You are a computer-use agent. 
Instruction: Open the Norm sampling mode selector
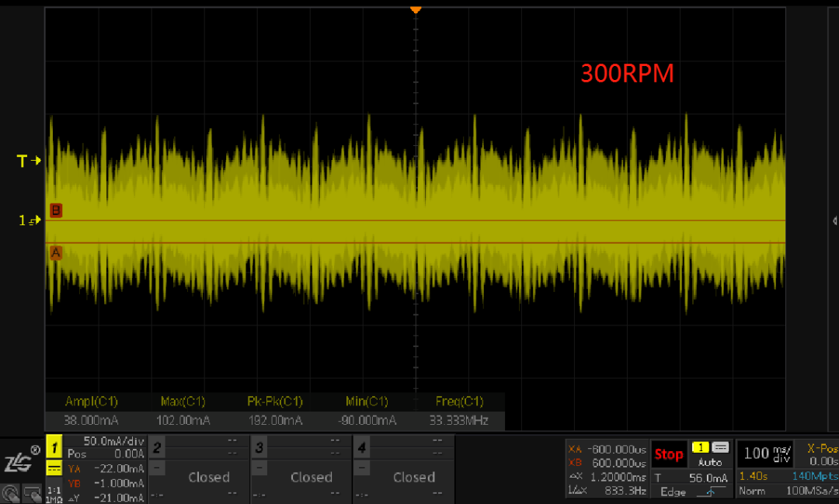click(x=753, y=492)
